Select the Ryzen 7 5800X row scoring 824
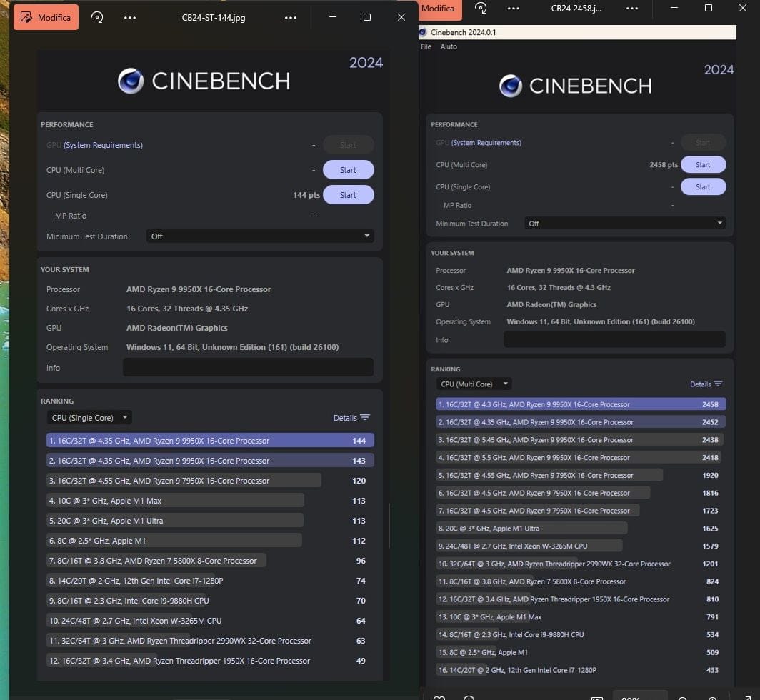760x700 pixels. pyautogui.click(x=581, y=581)
